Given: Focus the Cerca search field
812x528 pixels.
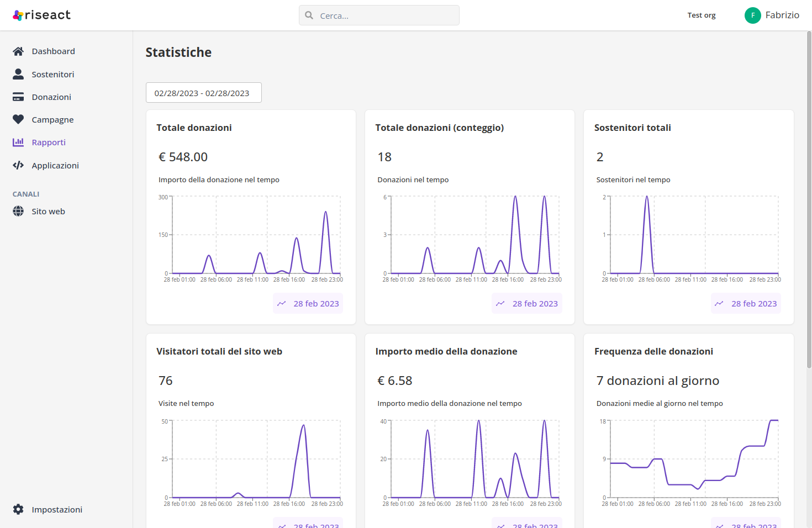Looking at the screenshot, I should (379, 15).
